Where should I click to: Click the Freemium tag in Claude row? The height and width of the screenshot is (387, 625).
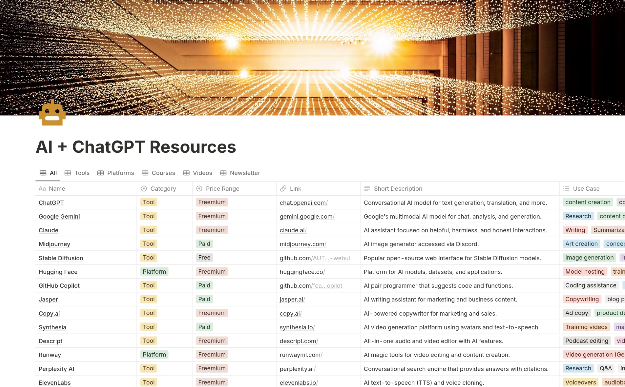point(212,230)
